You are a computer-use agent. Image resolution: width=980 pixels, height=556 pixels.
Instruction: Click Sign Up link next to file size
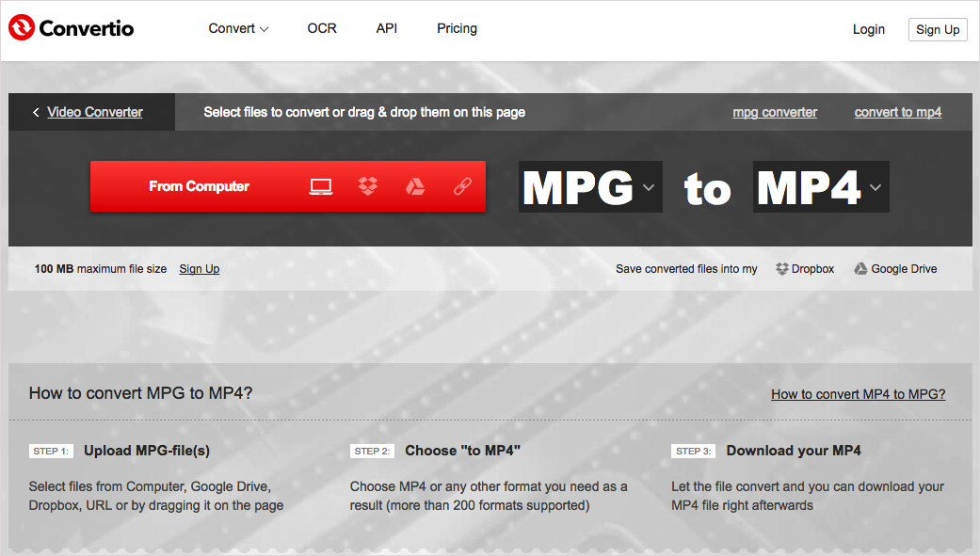tap(200, 269)
